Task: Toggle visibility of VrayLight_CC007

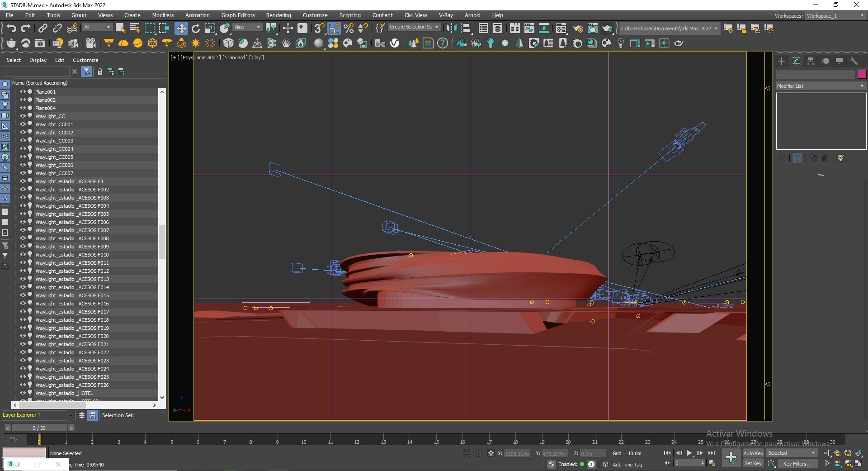Action: 23,173
